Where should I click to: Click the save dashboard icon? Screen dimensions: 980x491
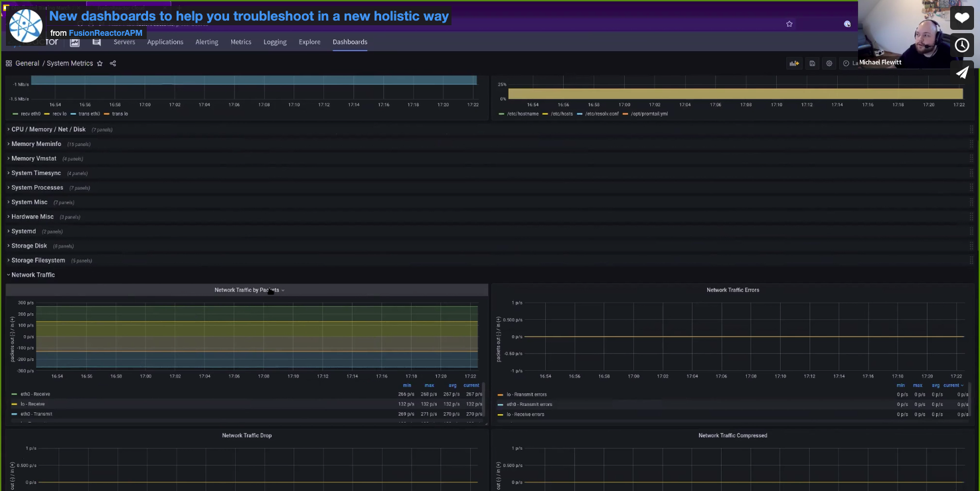(x=812, y=64)
